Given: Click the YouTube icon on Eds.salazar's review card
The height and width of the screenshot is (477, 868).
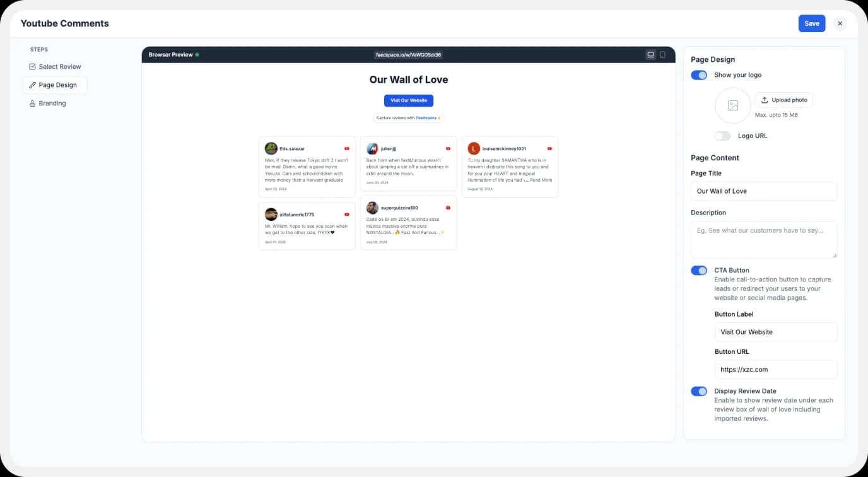Looking at the screenshot, I should (346, 148).
